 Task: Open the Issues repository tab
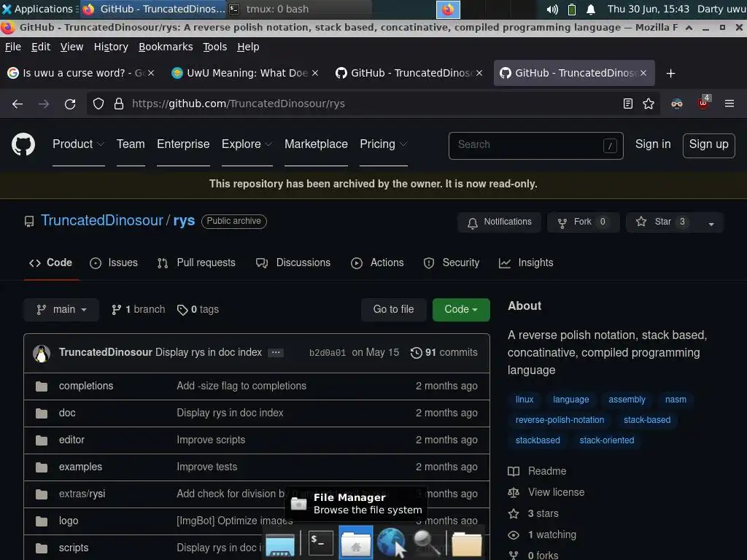[114, 262]
